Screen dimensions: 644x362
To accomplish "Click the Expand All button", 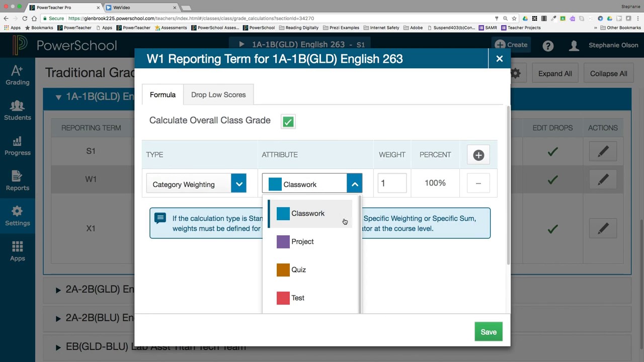I will 555,73.
